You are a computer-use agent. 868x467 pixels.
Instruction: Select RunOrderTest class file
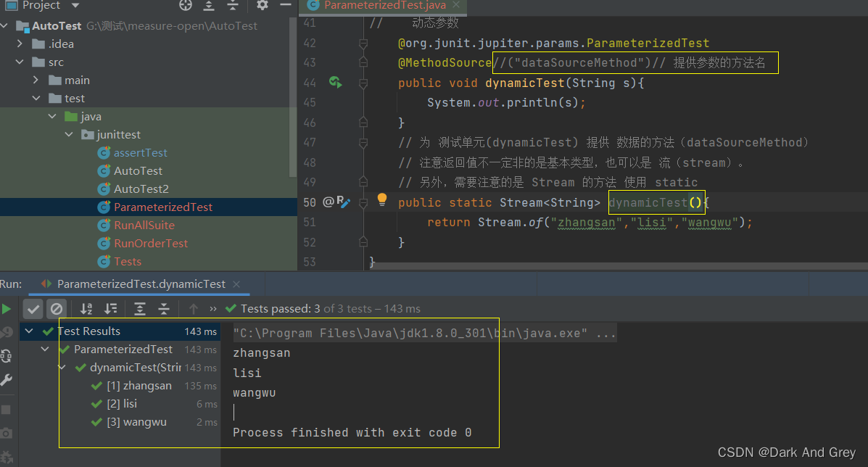151,244
